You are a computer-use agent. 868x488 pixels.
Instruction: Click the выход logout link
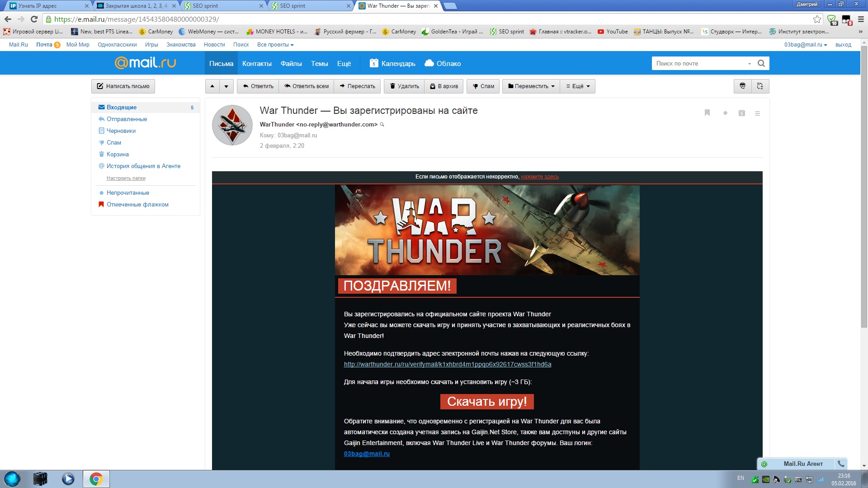pos(843,45)
